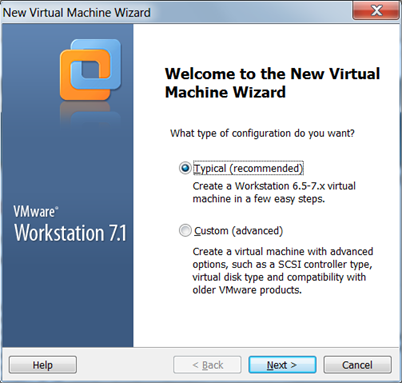Click the 'older VMware products' description line

(247, 290)
